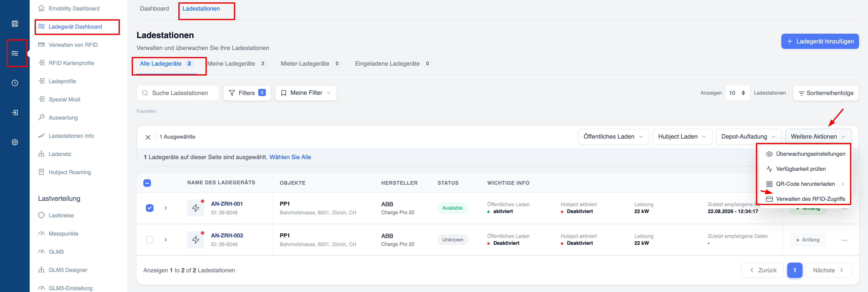
Task: Click the Suche Ladestationen search field
Action: coord(178,93)
